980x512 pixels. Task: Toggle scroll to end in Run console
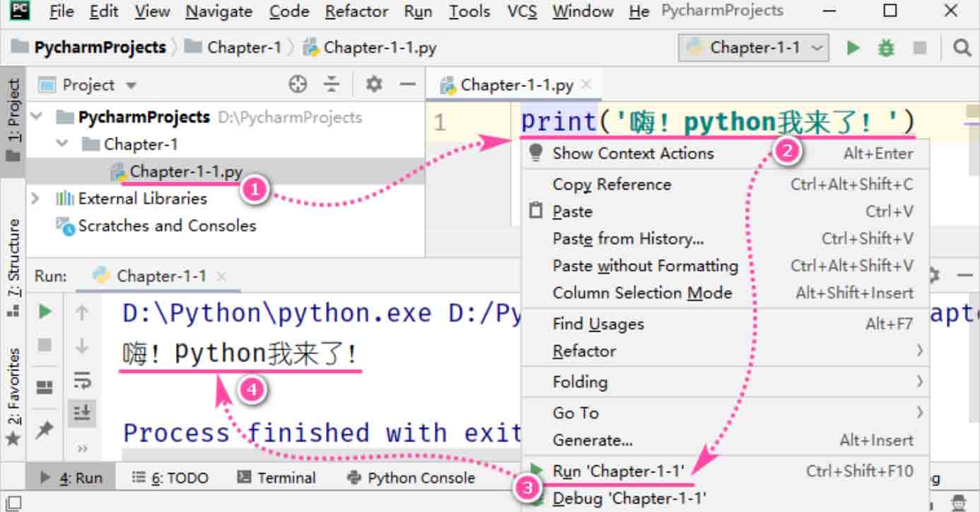click(82, 412)
